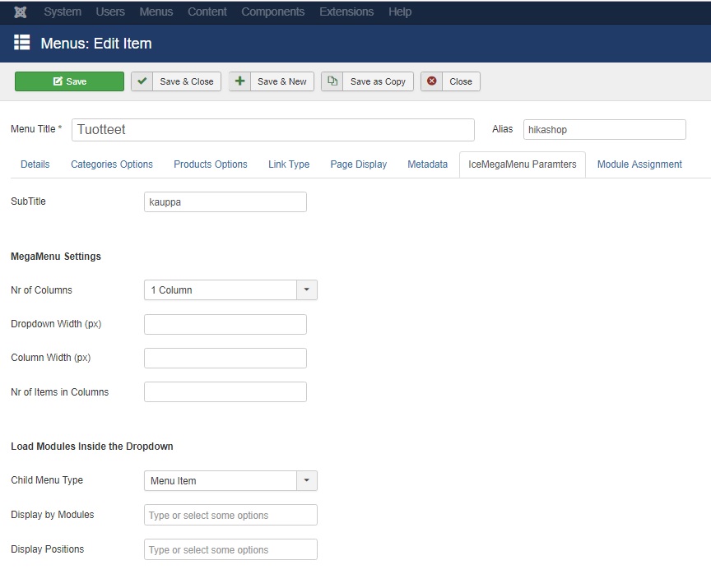The image size is (711, 588).
Task: Open the Display Positions selector
Action: (x=230, y=549)
